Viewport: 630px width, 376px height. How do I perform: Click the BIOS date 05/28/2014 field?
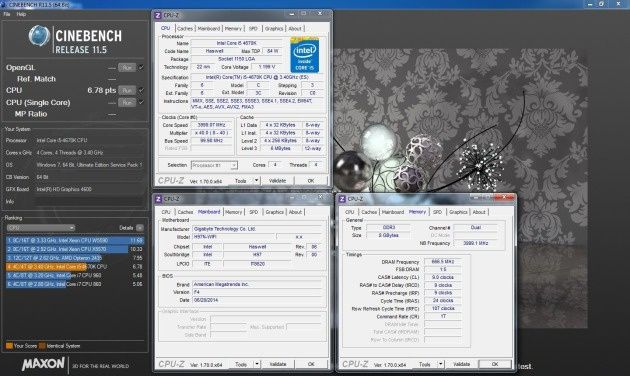(x=257, y=300)
